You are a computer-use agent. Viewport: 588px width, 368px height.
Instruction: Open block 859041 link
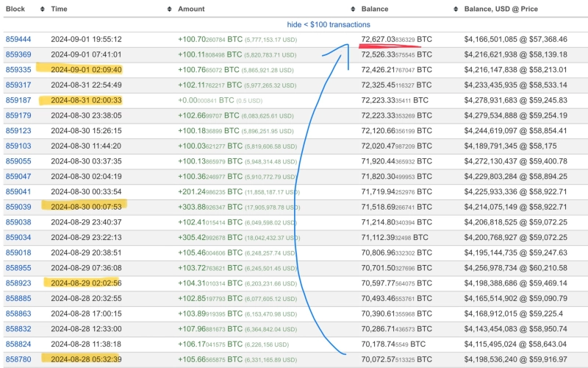point(18,191)
